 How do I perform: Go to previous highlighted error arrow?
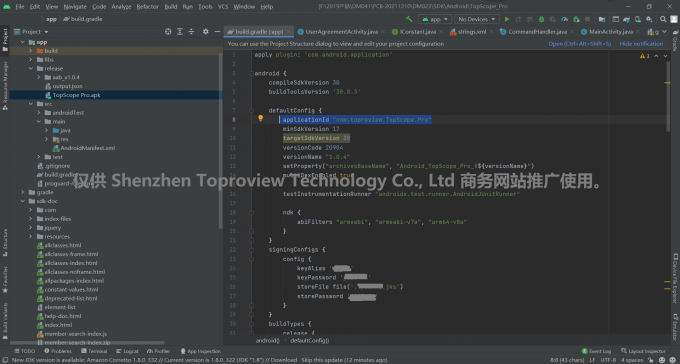tap(656, 56)
